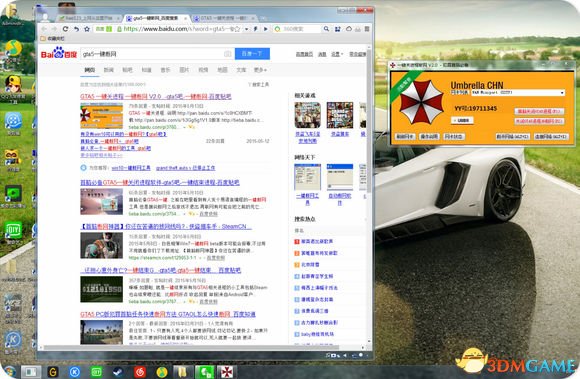The width and height of the screenshot is (580, 379).
Task: Click the magnifier in the 360 search box
Action: [326, 29]
